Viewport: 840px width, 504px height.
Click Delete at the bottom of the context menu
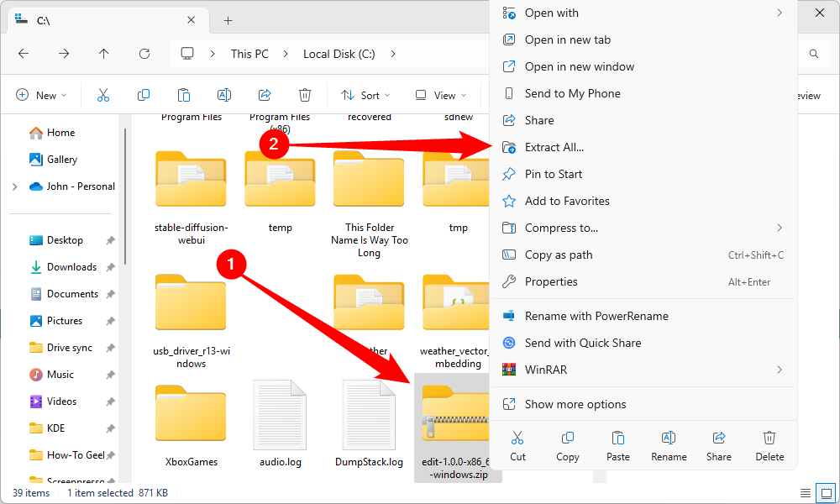pyautogui.click(x=769, y=445)
